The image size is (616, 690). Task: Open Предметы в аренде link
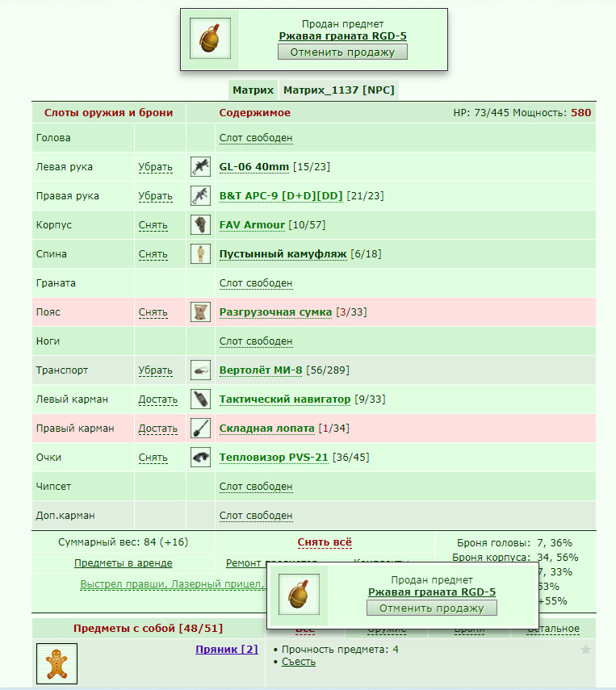(x=124, y=563)
